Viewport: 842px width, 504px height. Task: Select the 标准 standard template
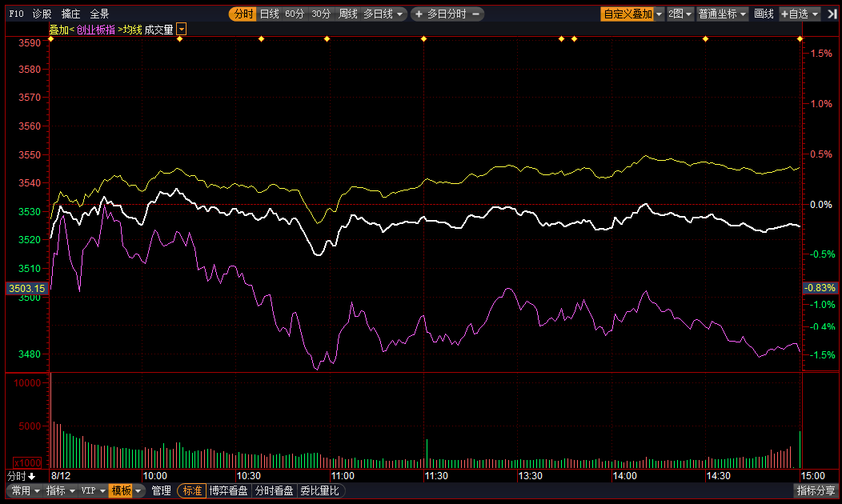point(192,490)
